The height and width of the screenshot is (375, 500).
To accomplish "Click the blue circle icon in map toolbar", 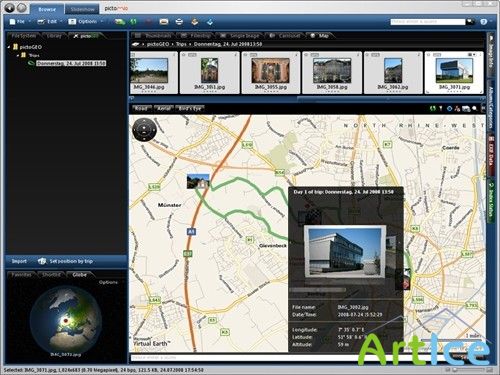I will pyautogui.click(x=449, y=109).
